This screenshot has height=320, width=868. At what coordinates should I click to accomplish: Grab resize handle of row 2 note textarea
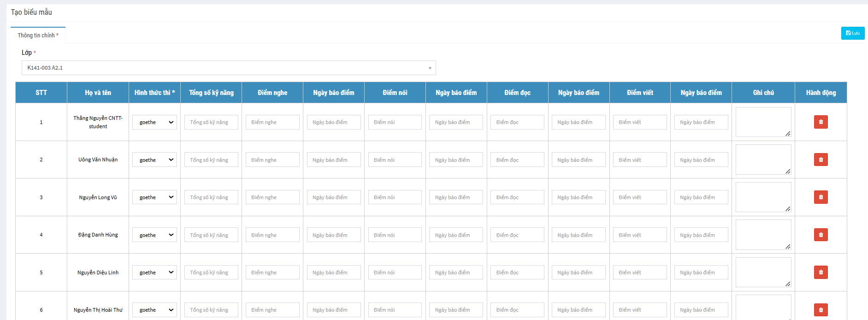tap(788, 172)
